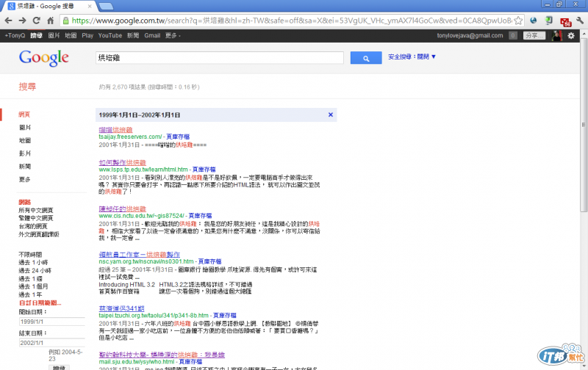Click the notification count box
The height and width of the screenshot is (370, 588).
pos(512,35)
